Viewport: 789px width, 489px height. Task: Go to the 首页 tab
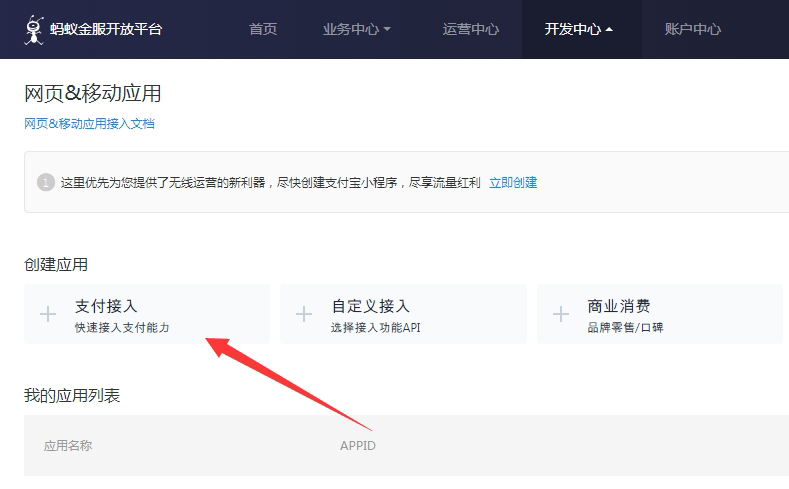(263, 29)
